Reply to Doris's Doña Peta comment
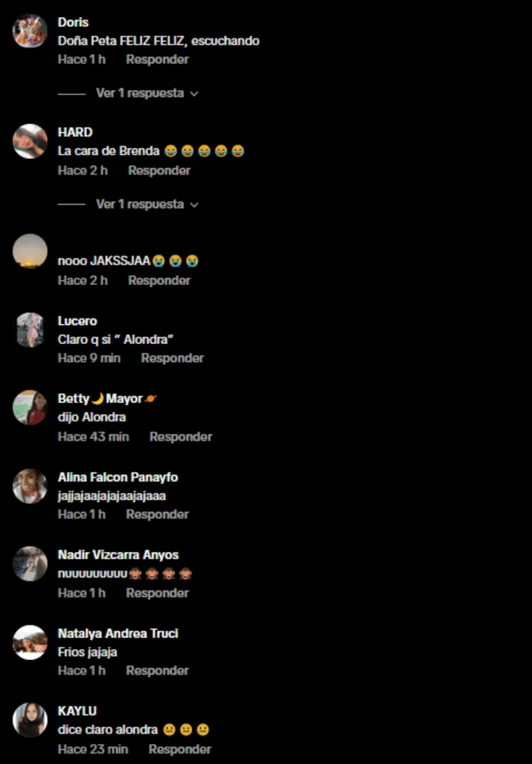This screenshot has width=532, height=764. coord(157,60)
